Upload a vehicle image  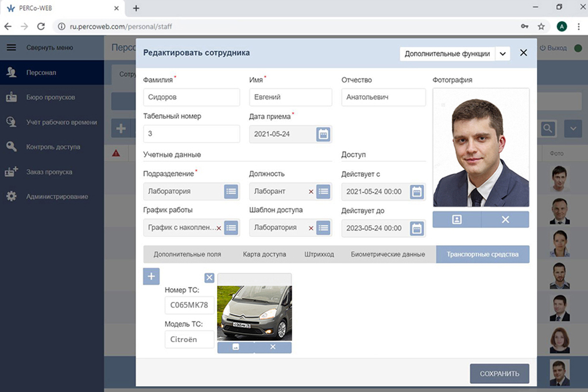[x=235, y=347]
